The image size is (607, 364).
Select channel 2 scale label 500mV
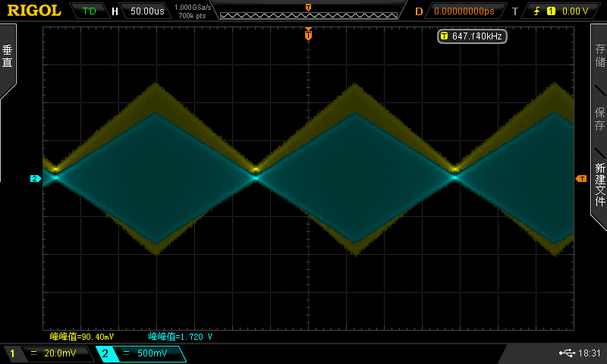(x=152, y=353)
